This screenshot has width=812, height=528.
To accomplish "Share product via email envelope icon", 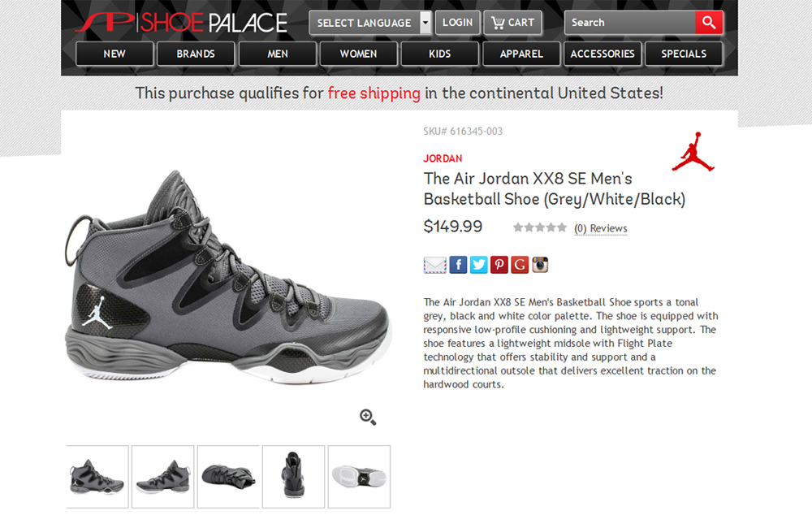I will (435, 265).
